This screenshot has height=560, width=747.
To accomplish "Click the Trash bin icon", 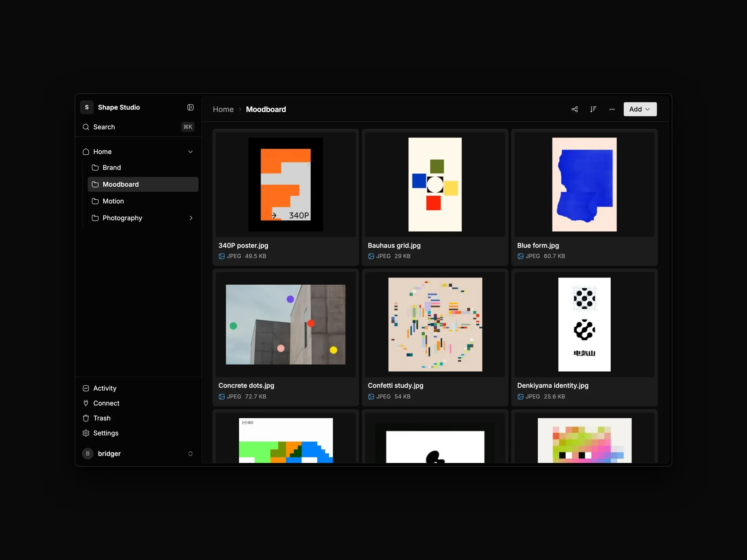I will tap(86, 418).
